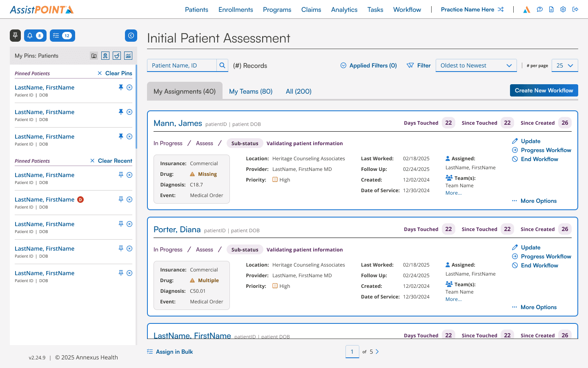
Task: Open the Oldest to Newest sort dropdown
Action: pos(476,65)
